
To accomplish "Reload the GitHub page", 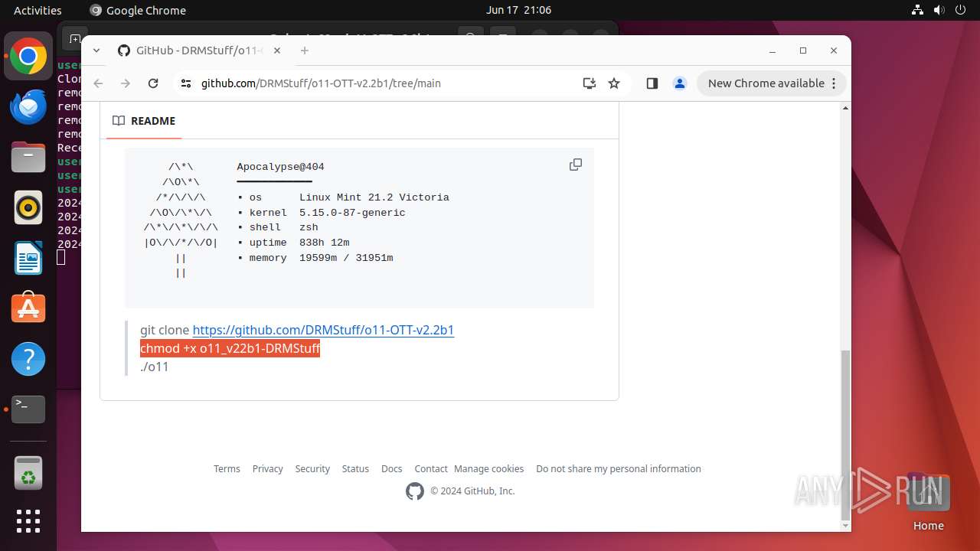I will (x=153, y=83).
